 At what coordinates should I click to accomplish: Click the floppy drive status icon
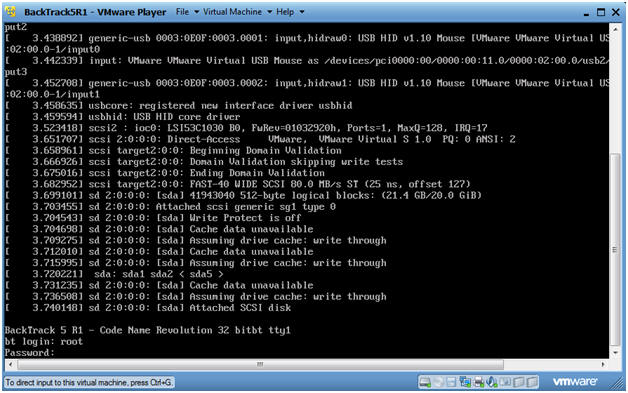click(x=451, y=382)
